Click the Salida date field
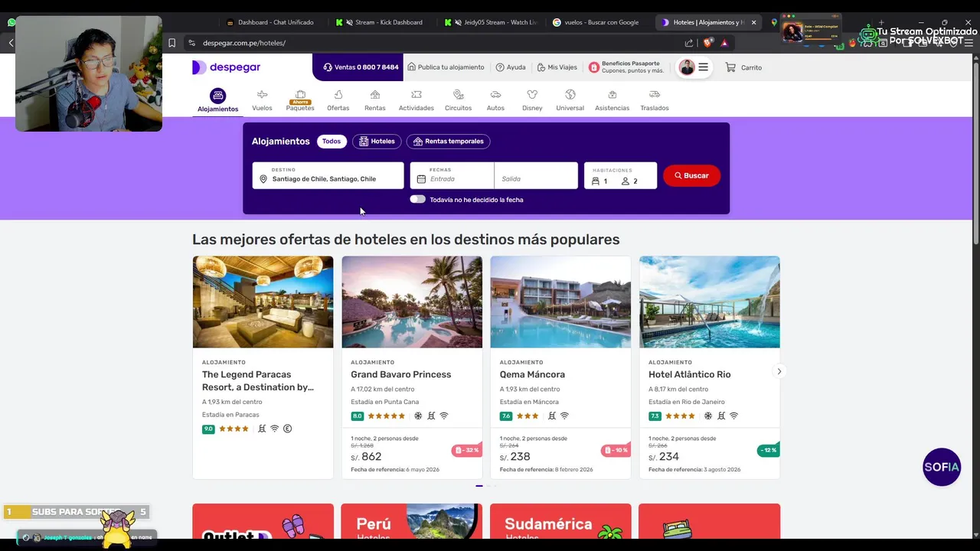This screenshot has height=551, width=980. point(536,175)
